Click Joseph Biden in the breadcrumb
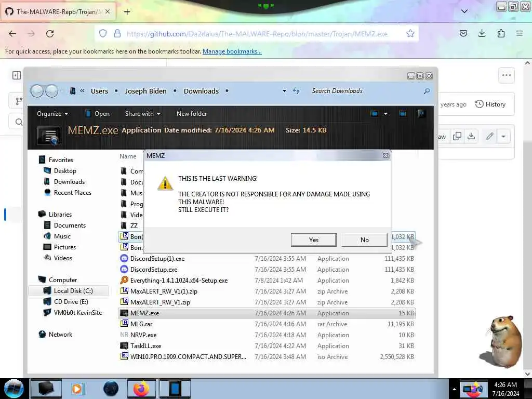Image resolution: width=532 pixels, height=399 pixels. [x=145, y=91]
